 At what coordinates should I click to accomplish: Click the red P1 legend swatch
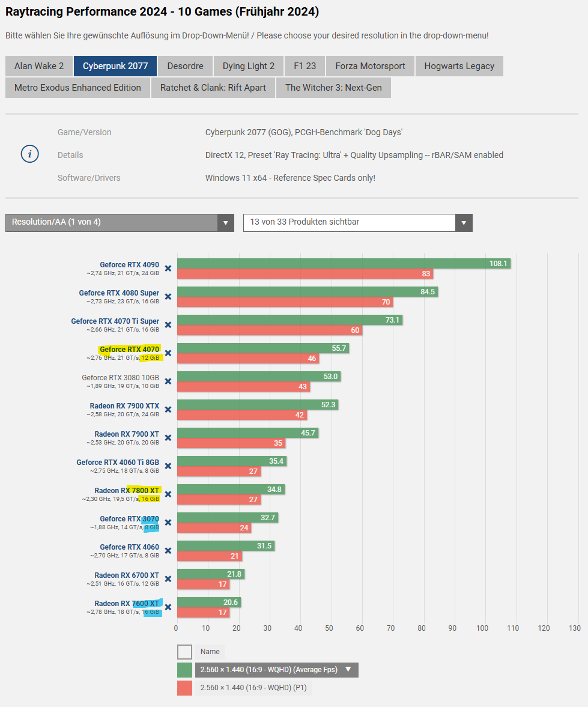click(185, 688)
